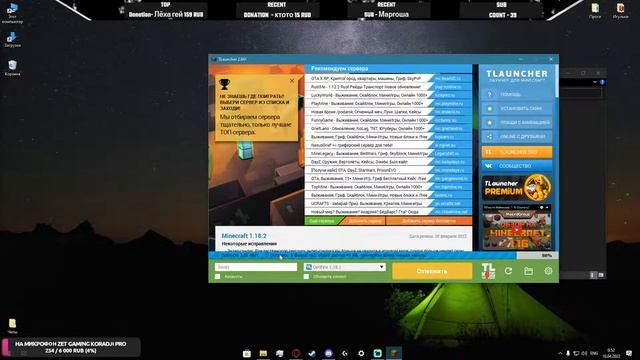640x360 pixels.
Task: Click the TLauncher Premium banner
Action: 517,187
